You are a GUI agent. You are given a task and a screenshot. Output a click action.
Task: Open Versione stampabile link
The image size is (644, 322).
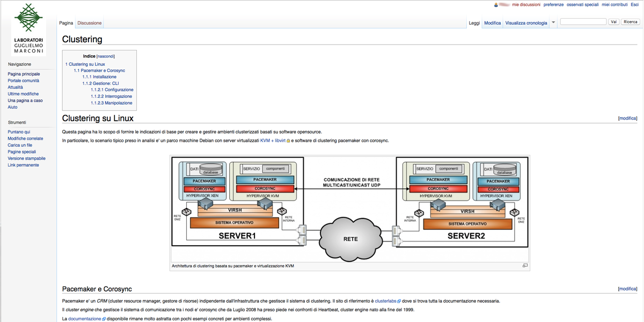[26, 158]
